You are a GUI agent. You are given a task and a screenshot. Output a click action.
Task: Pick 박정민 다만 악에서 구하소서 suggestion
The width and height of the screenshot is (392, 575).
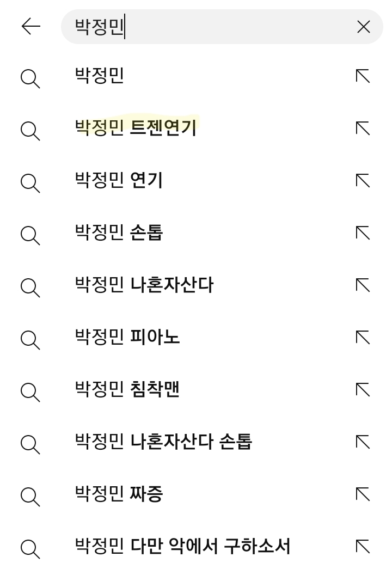(x=182, y=546)
